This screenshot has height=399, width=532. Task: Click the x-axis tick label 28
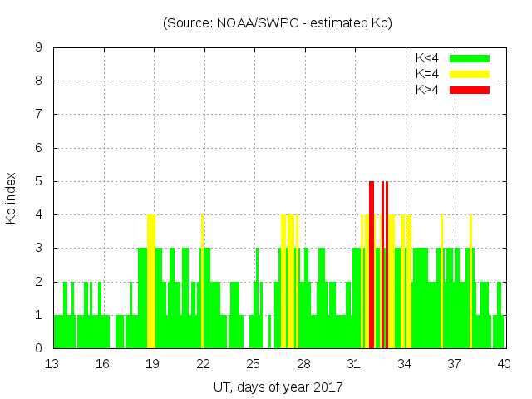pos(303,363)
